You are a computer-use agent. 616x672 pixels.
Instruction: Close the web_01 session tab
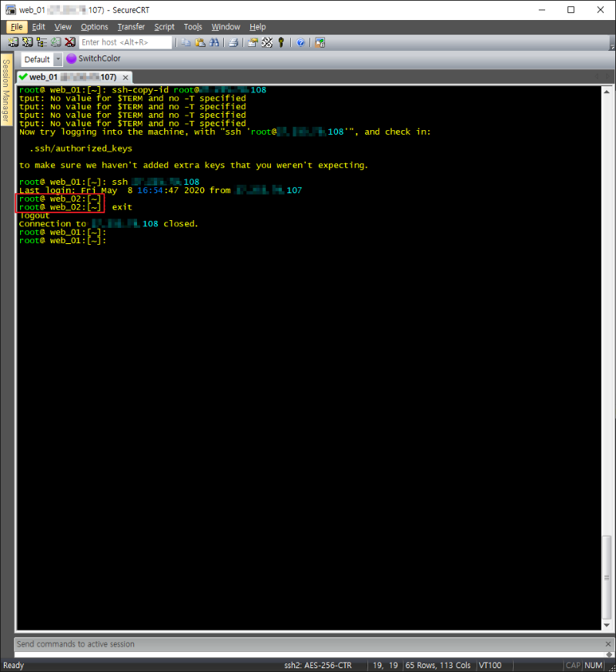click(x=125, y=77)
